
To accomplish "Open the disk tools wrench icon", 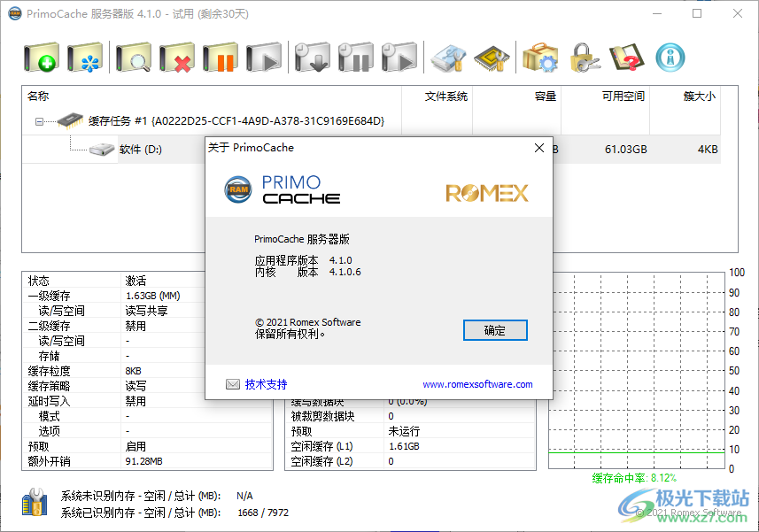I will (449, 58).
